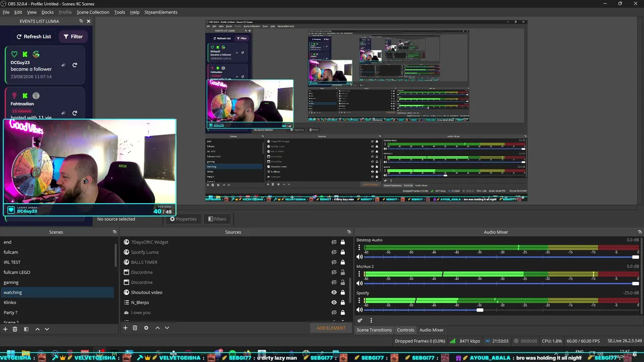Click the webcam overlay thumbnail
This screenshot has height=362, width=644.
coord(90,168)
